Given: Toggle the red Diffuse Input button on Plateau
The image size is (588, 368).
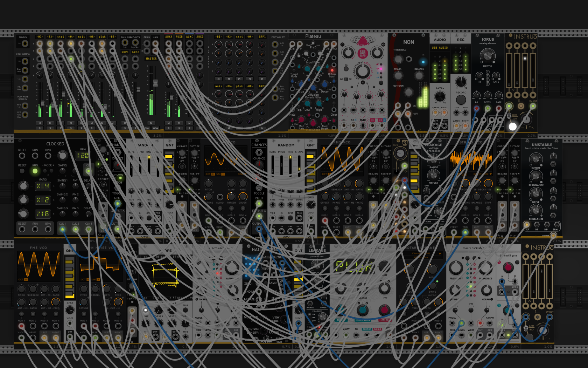Looking at the screenshot, I should [332, 70].
